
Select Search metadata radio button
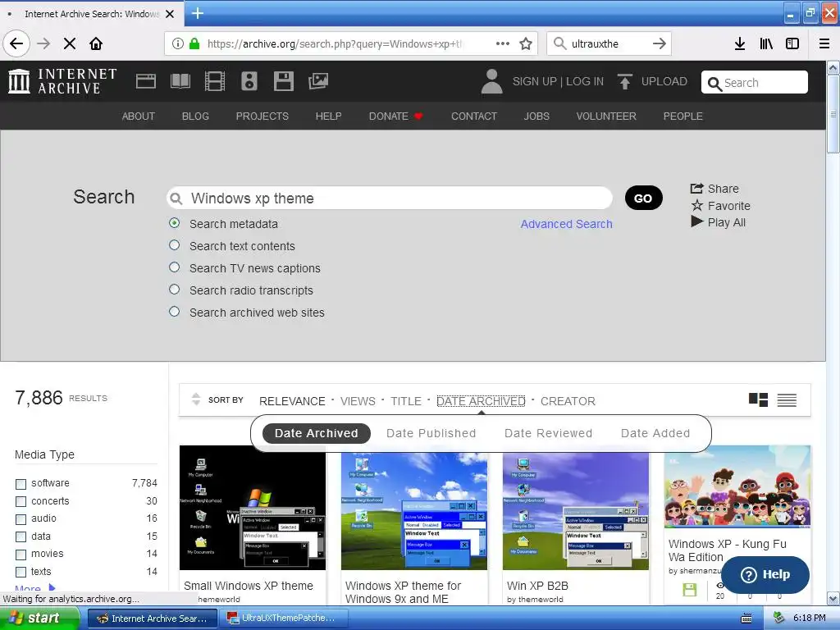174,223
